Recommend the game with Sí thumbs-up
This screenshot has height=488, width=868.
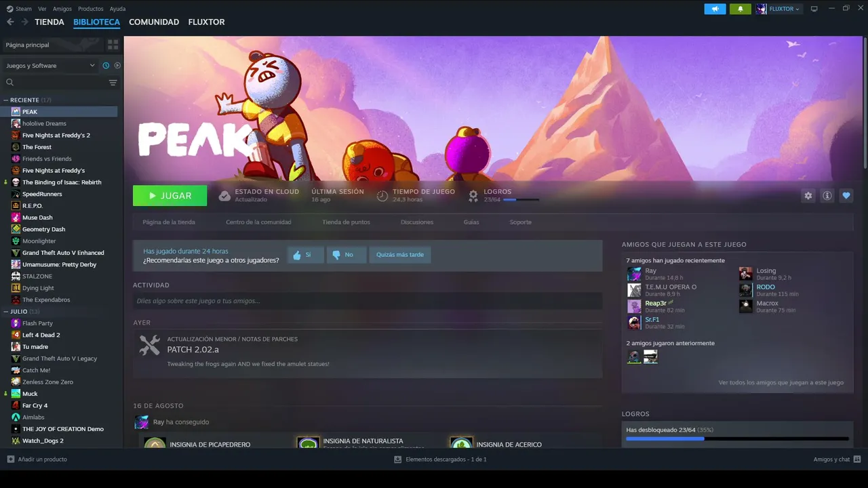[305, 255]
